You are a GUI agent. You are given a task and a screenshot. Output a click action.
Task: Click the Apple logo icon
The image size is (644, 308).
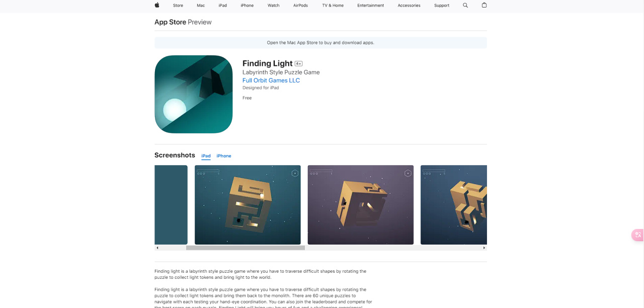157,5
